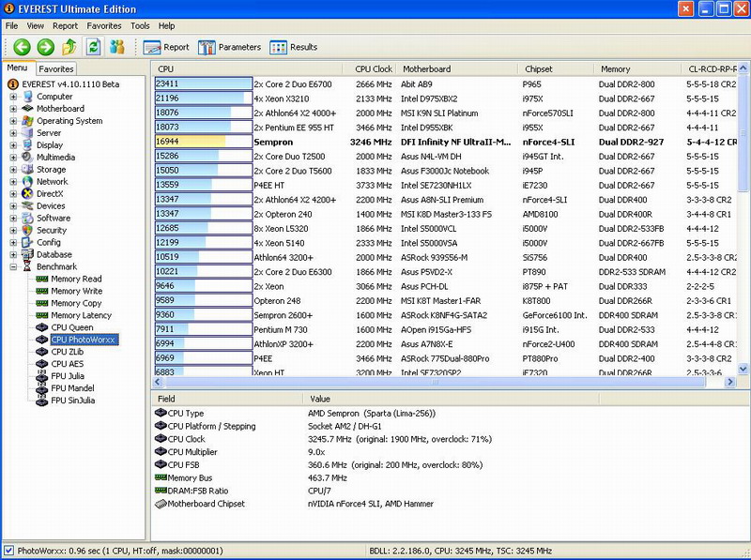Select CPU Queen benchmark
Viewport: 751px width, 560px height.
pyautogui.click(x=72, y=327)
